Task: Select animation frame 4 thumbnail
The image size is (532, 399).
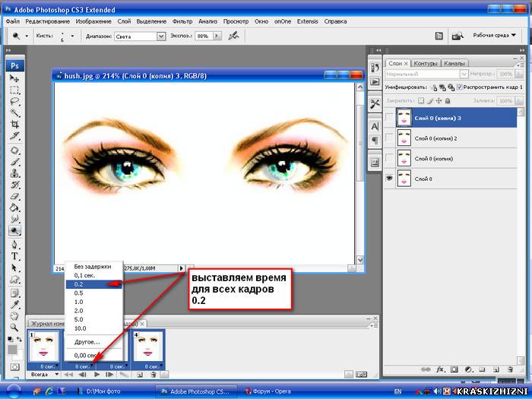Action: coord(148,347)
